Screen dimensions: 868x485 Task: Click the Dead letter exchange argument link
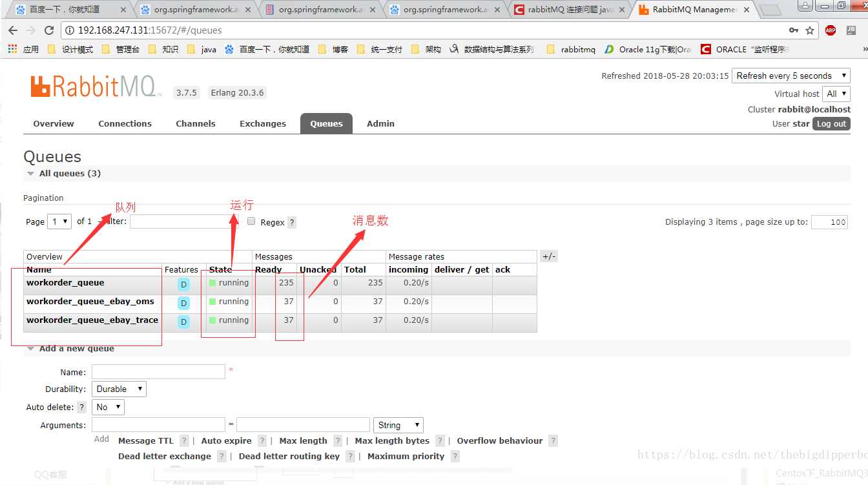[x=165, y=457]
